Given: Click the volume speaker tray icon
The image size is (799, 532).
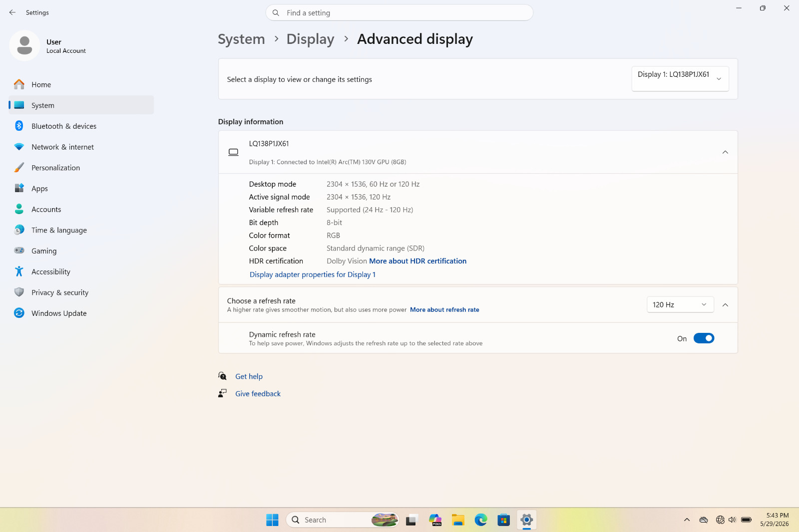Looking at the screenshot, I should [732, 520].
